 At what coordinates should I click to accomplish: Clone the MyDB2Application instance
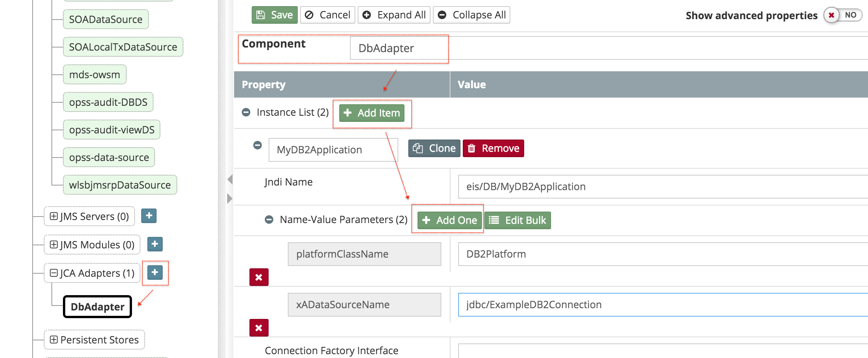point(434,148)
